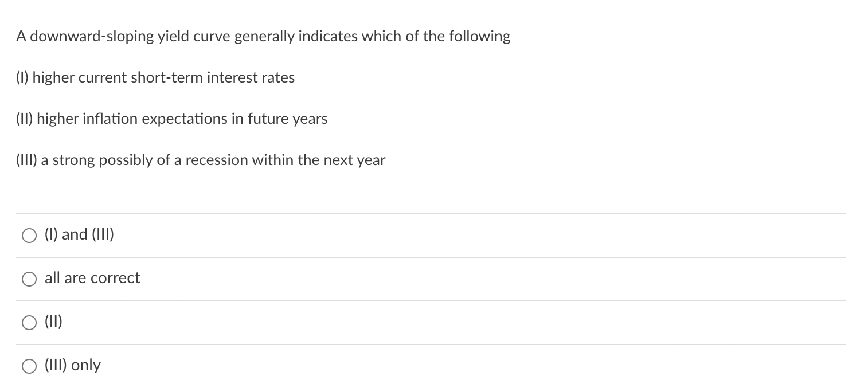This screenshot has height=384, width=868.
Task: Click statement (I) about short-term interest rates
Action: click(x=155, y=78)
